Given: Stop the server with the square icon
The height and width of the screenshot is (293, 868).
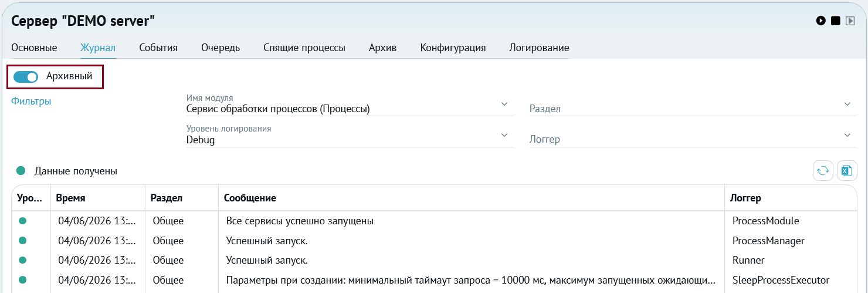Looking at the screenshot, I should coord(835,21).
